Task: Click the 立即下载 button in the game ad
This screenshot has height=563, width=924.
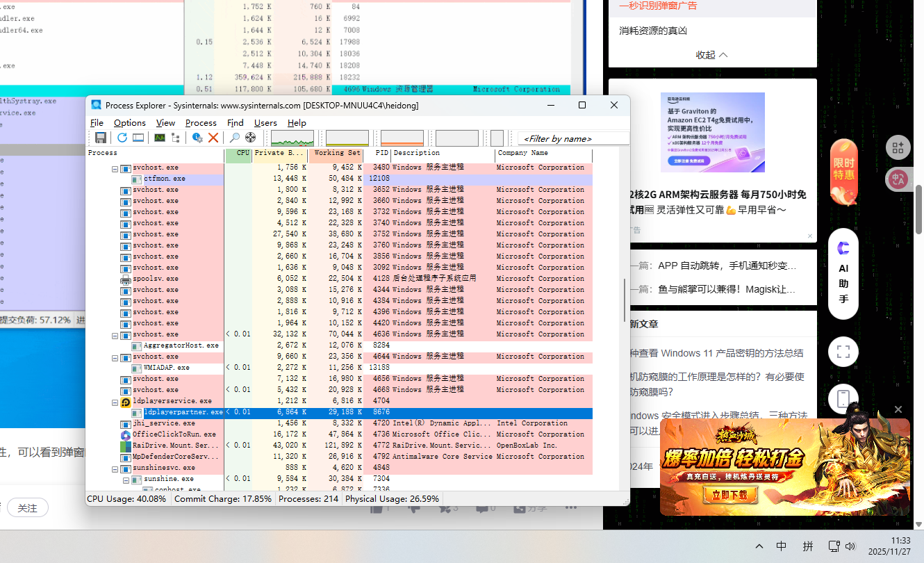Action: [729, 496]
